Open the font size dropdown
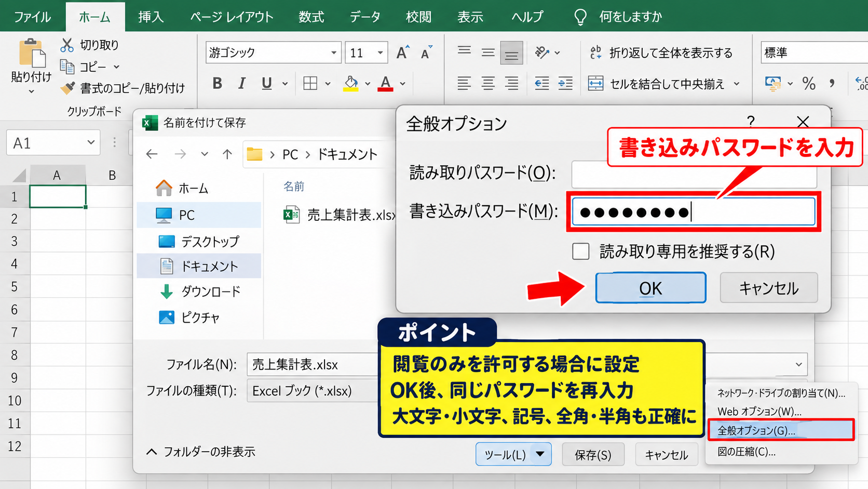Screen dimensions: 868x489 (381, 52)
